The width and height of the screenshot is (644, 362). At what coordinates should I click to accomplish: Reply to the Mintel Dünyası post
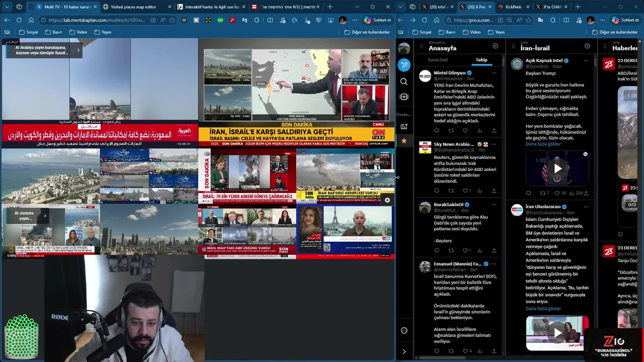tap(437, 131)
